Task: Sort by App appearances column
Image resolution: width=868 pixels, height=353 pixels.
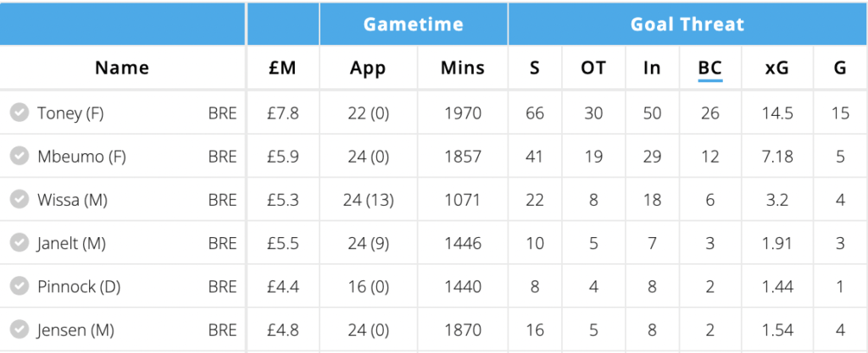Action: (368, 69)
